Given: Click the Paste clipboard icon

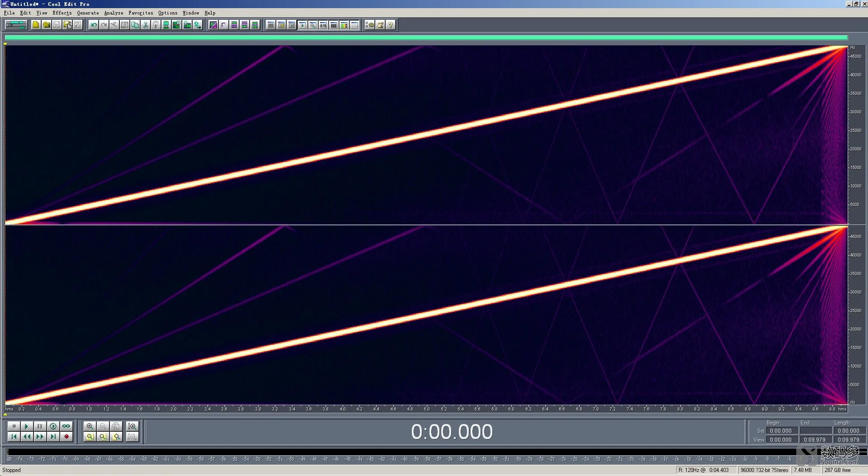Looking at the screenshot, I should [x=156, y=25].
